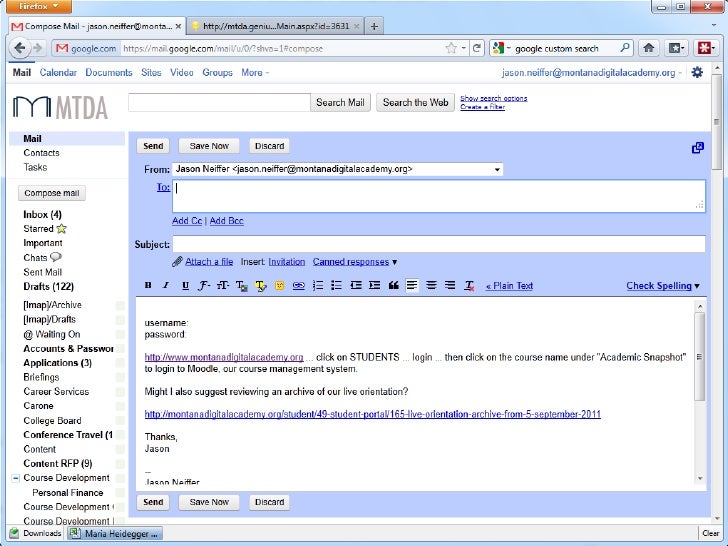Toggle bold formatting in compose toolbar
The width and height of the screenshot is (728, 546).
point(148,286)
